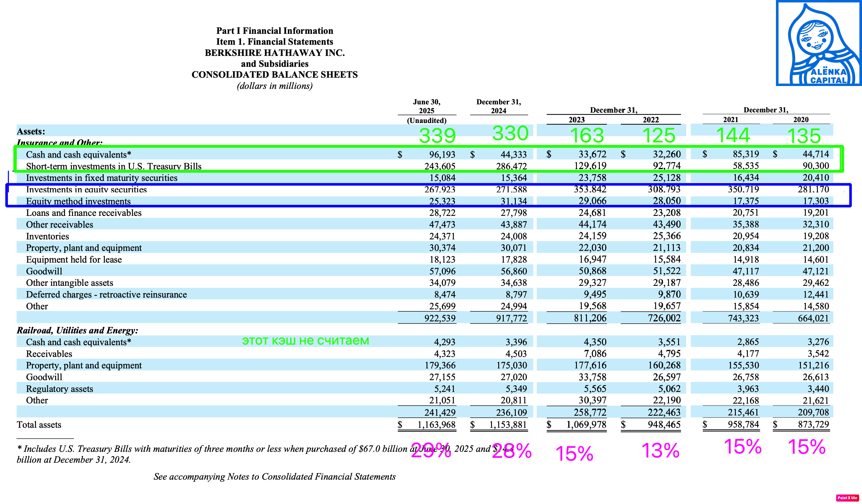Click the Investments in equity securities label

[86, 190]
